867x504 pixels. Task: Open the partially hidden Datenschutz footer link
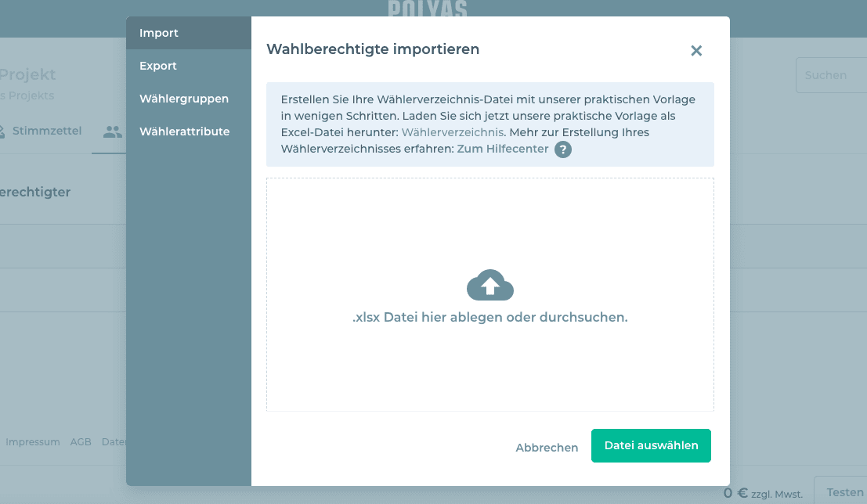(x=114, y=441)
